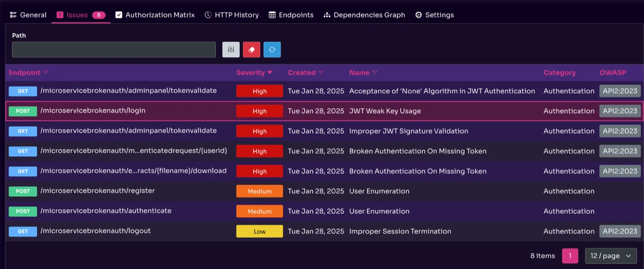644x269 pixels.
Task: Refresh the issues list with the blue refresh icon
Action: coord(272,49)
